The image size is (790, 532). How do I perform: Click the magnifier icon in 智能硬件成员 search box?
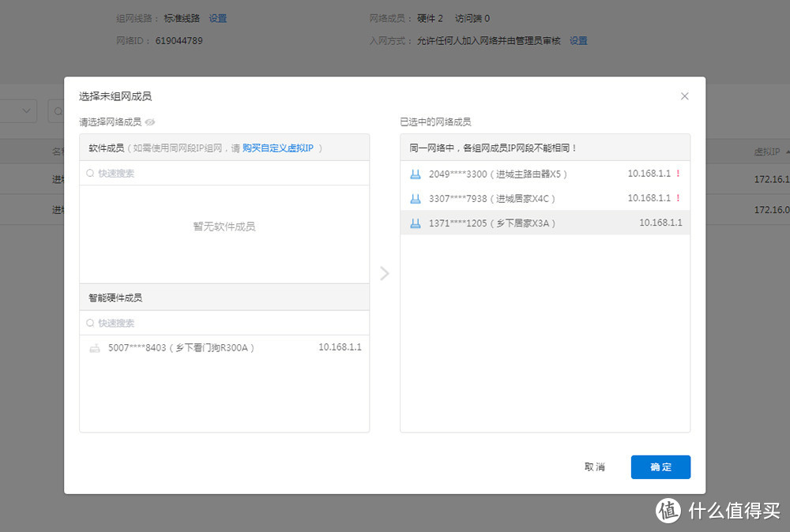(90, 323)
